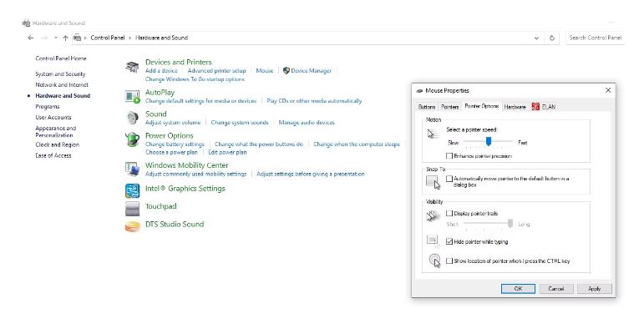Open Change system sounds link
Screen dimensions: 644x329
(240, 123)
